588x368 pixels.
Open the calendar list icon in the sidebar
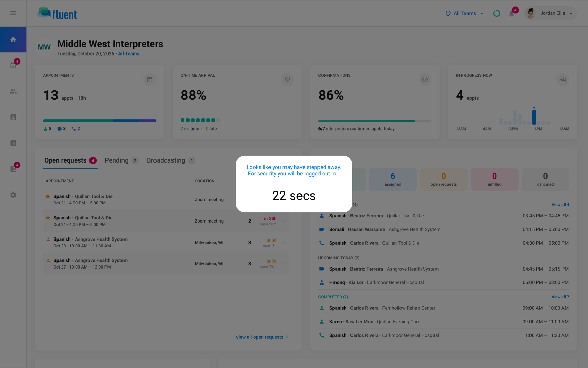[13, 65]
